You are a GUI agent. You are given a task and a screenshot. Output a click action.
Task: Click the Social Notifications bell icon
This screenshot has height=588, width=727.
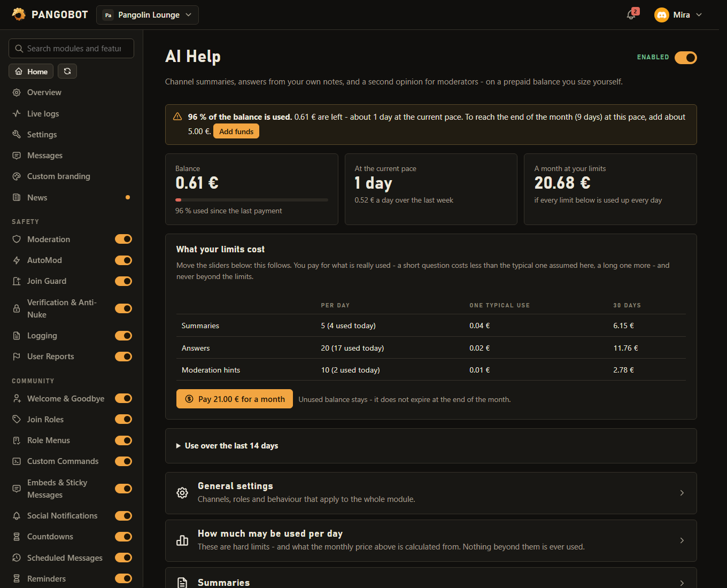[17, 516]
